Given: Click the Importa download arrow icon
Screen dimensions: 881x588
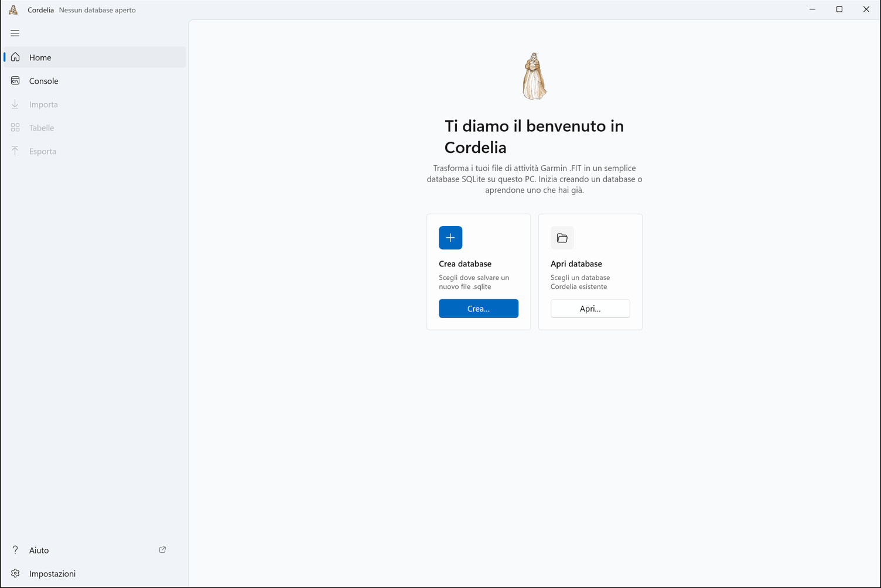Looking at the screenshot, I should [15, 104].
